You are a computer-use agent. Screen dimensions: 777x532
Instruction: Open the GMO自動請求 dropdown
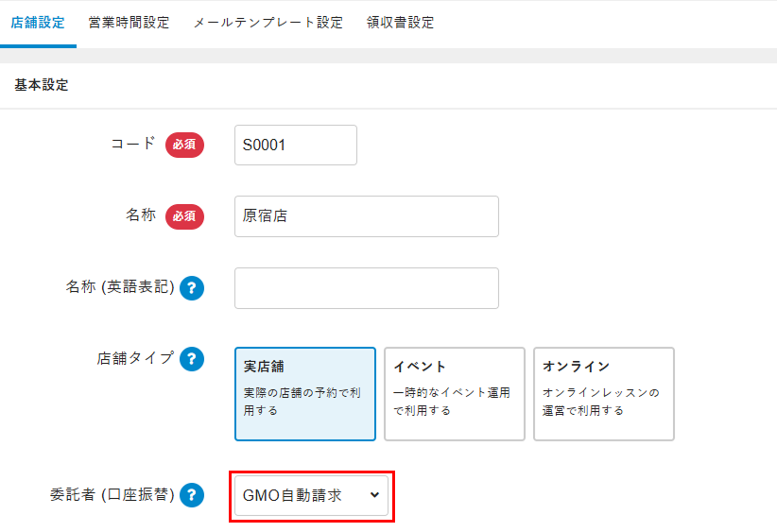[311, 495]
